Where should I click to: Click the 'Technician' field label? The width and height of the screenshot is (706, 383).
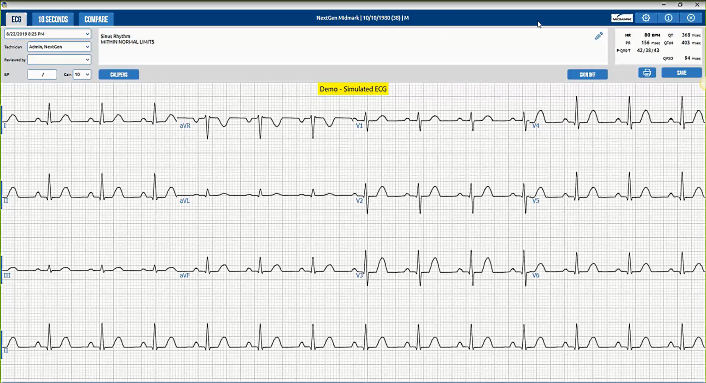(13, 47)
